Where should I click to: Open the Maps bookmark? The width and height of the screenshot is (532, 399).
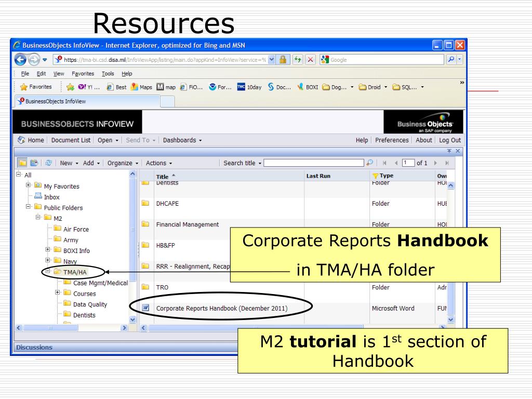(141, 87)
